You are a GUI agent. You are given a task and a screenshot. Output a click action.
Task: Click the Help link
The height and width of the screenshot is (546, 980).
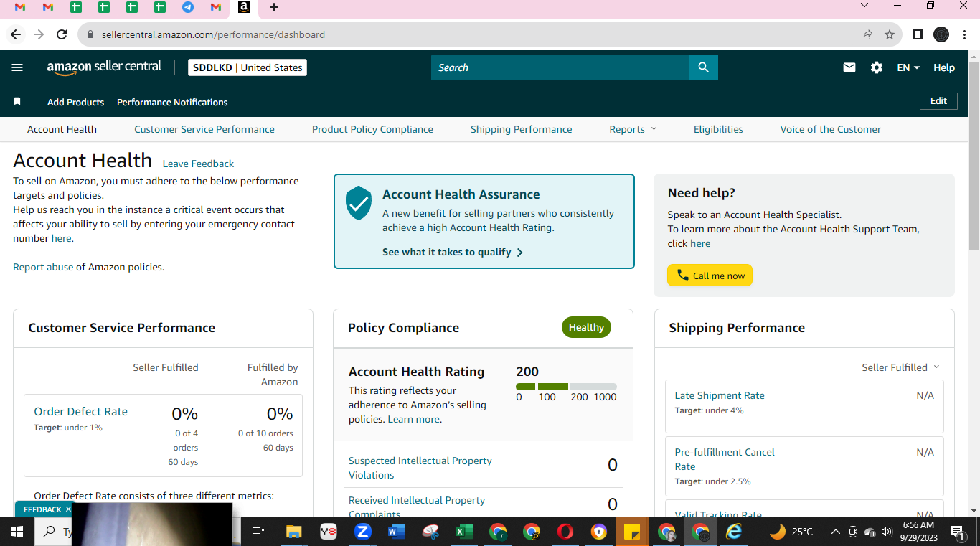click(944, 67)
